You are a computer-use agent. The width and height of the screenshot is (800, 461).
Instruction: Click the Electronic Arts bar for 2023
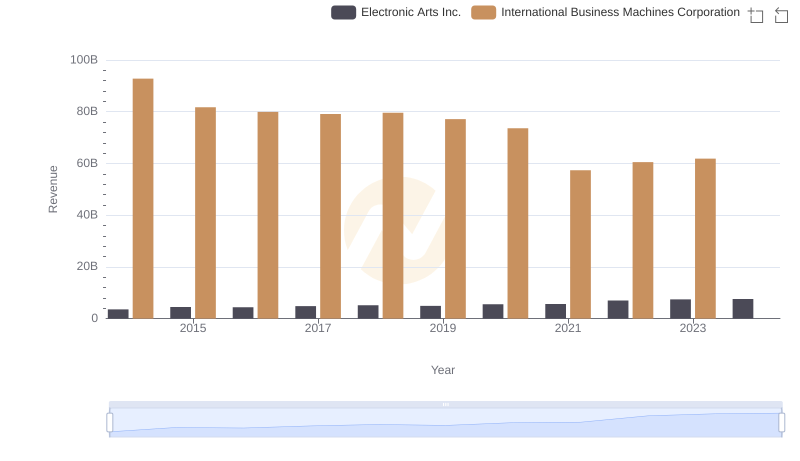coord(681,309)
